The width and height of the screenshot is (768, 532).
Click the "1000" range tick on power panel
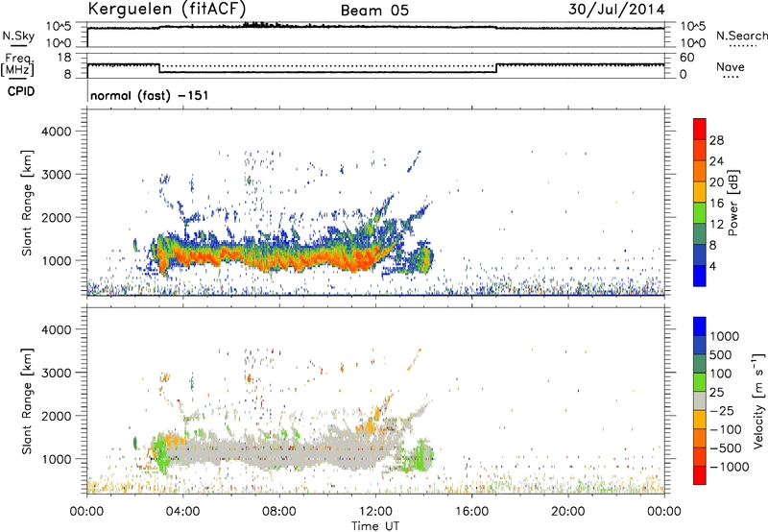pyautogui.click(x=57, y=260)
